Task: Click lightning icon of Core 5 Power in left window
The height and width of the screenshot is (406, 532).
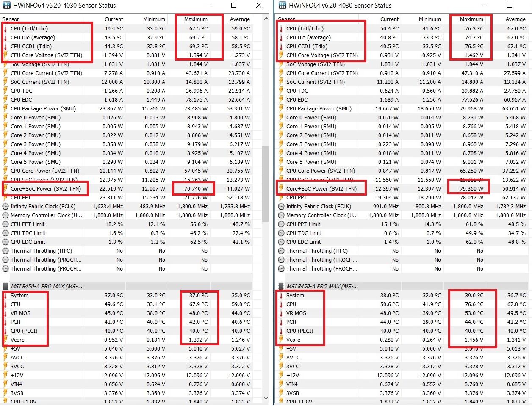Action: pyautogui.click(x=6, y=162)
